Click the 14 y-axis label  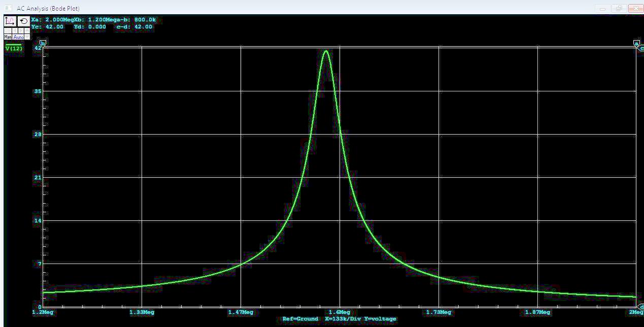(38, 221)
